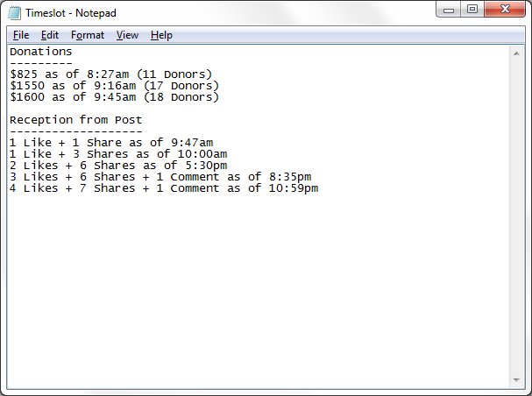Click the 'Timeslot - Notepad' window title

(71, 13)
